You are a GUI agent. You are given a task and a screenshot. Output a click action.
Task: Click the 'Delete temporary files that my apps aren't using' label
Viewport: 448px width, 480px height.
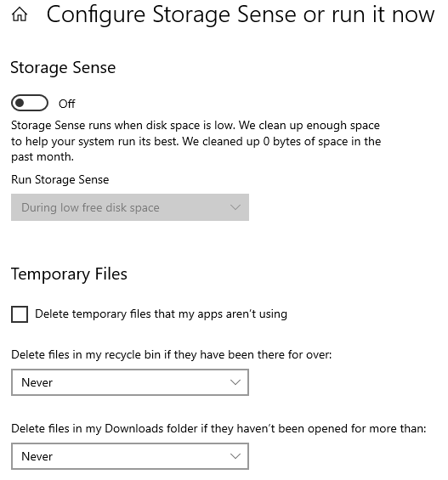click(x=161, y=313)
